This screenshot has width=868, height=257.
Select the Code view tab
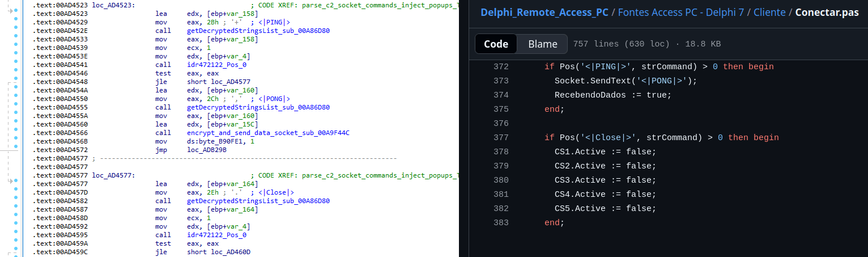(496, 44)
